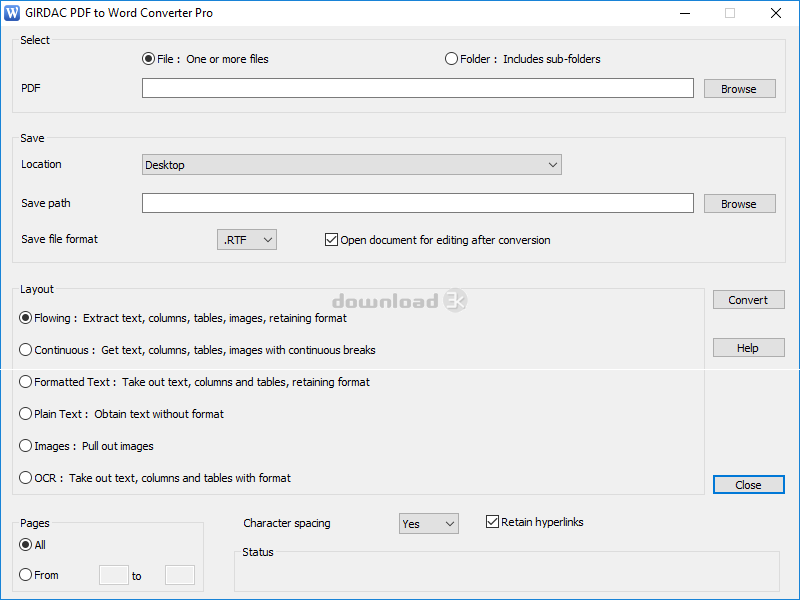Browse for the save path
The image size is (800, 600).
[x=739, y=204]
